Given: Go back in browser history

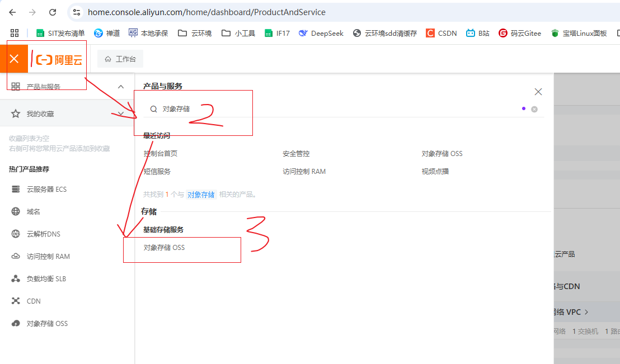Looking at the screenshot, I should tap(12, 12).
